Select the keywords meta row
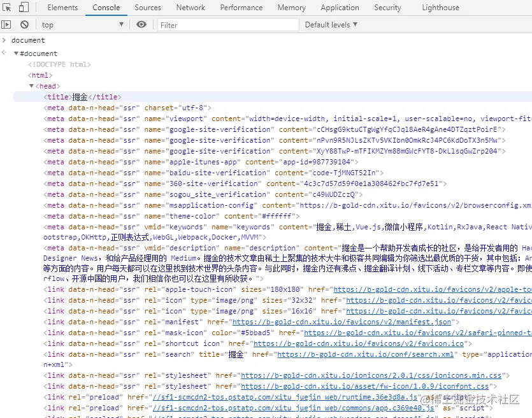The width and height of the screenshot is (532, 418). point(287,232)
